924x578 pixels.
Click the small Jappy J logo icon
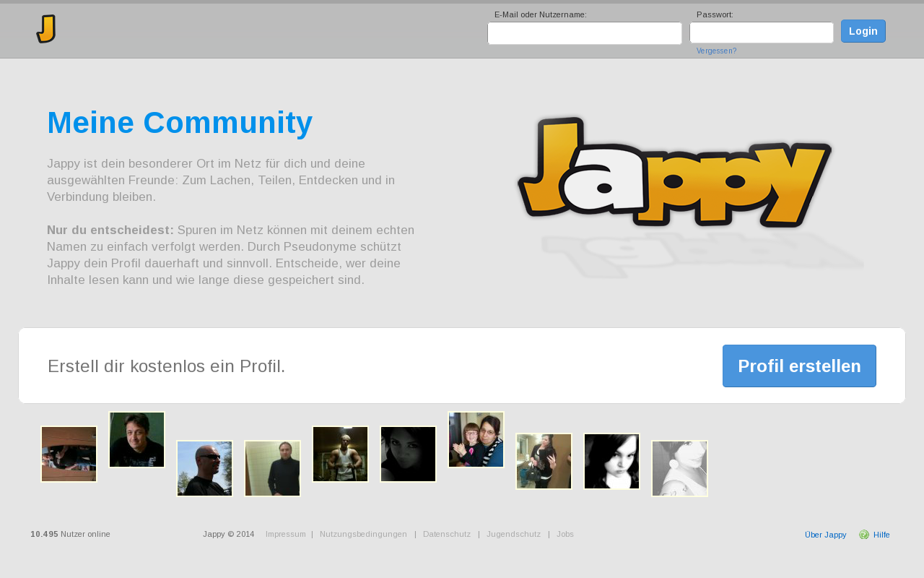tap(46, 29)
